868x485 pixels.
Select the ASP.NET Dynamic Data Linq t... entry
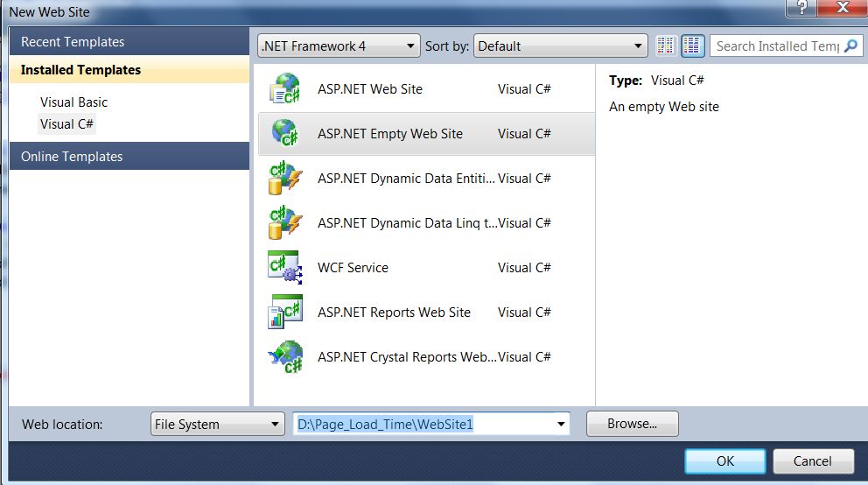click(x=407, y=222)
